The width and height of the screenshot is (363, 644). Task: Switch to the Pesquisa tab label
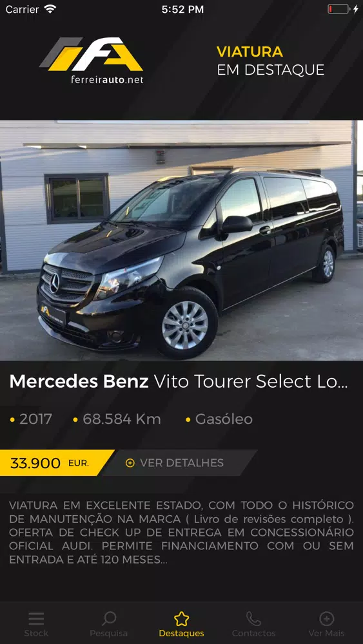[x=109, y=633]
